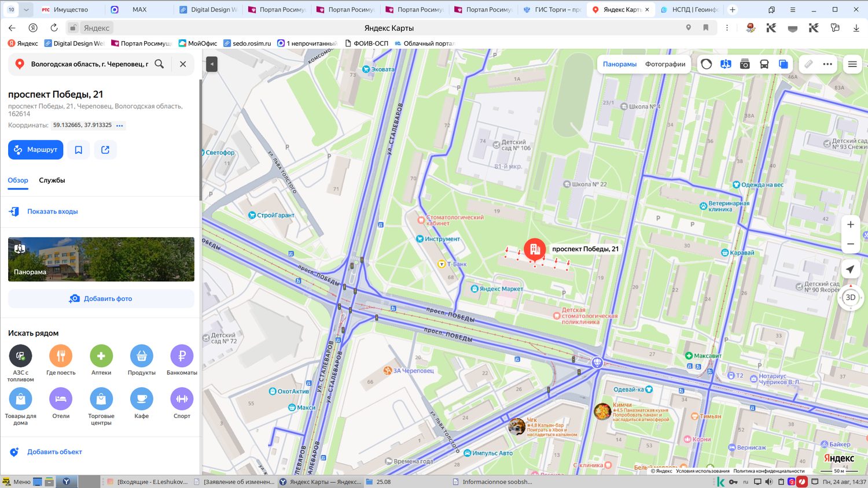Toggle the traffic layer icon on the map toolbar
Screen dimensions: 868x488
[x=706, y=64]
